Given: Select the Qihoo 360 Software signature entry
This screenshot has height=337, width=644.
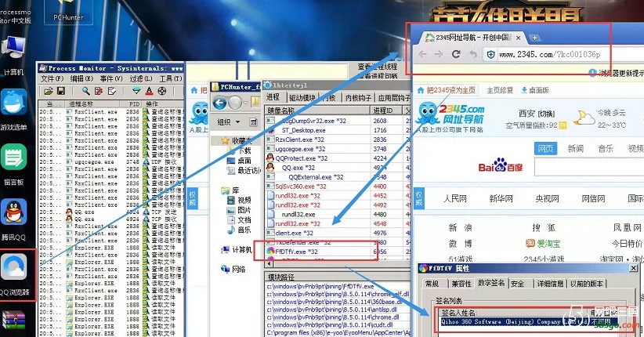Looking at the screenshot, I should coord(528,322).
